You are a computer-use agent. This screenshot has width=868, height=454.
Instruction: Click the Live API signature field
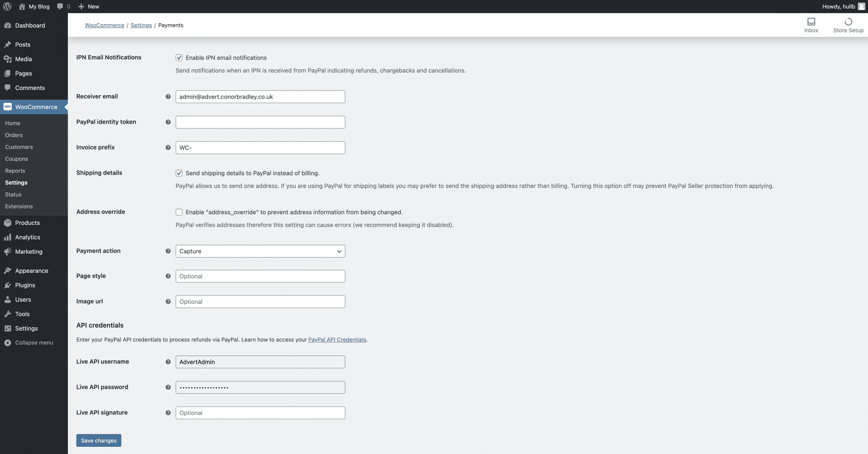(260, 413)
